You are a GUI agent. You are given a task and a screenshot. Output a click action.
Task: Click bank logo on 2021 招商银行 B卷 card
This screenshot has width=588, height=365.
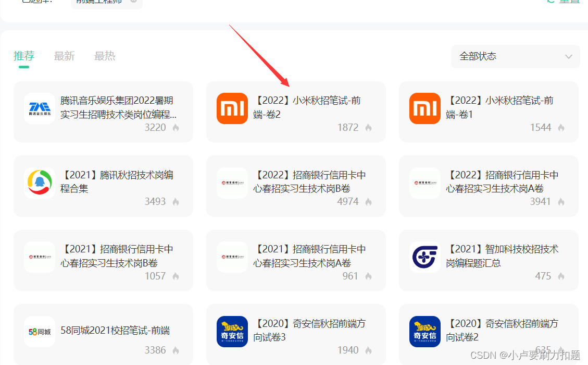tap(40, 257)
